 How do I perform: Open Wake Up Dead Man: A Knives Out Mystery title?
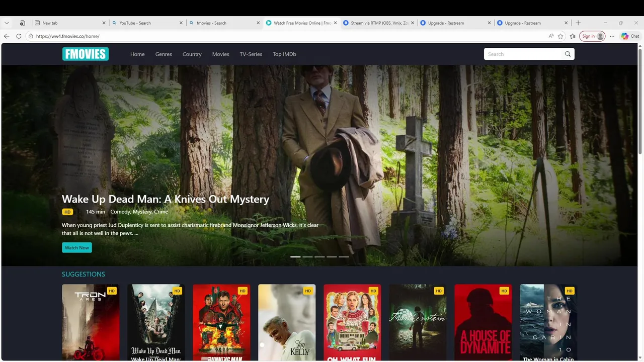click(x=166, y=199)
